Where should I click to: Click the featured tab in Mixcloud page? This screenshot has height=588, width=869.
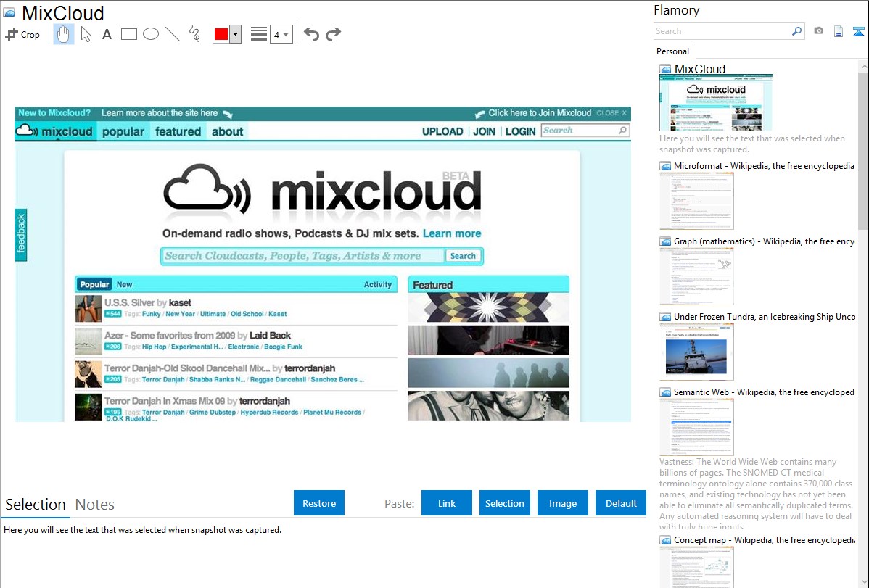pos(178,132)
